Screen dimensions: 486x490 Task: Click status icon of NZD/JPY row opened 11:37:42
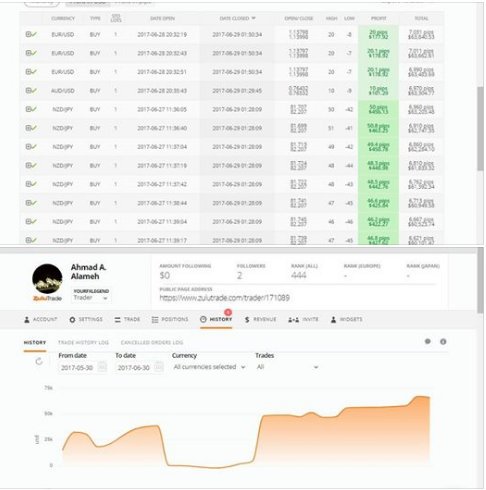(x=31, y=184)
